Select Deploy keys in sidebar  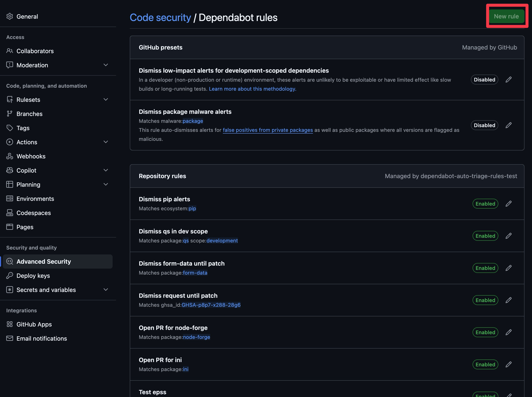[58, 276]
